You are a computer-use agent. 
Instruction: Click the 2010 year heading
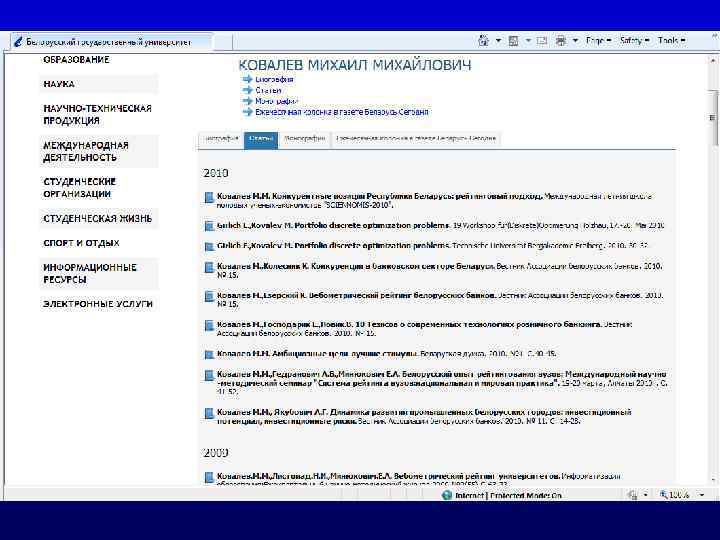click(x=216, y=173)
